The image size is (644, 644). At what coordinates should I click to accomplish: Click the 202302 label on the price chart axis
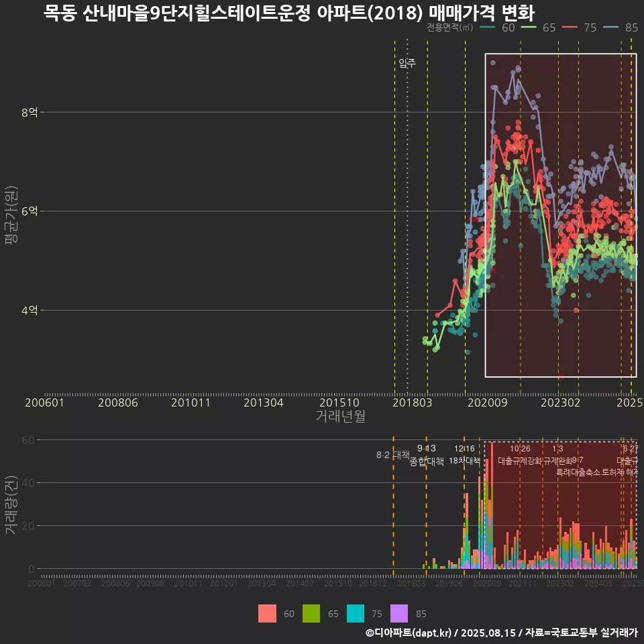(x=560, y=402)
